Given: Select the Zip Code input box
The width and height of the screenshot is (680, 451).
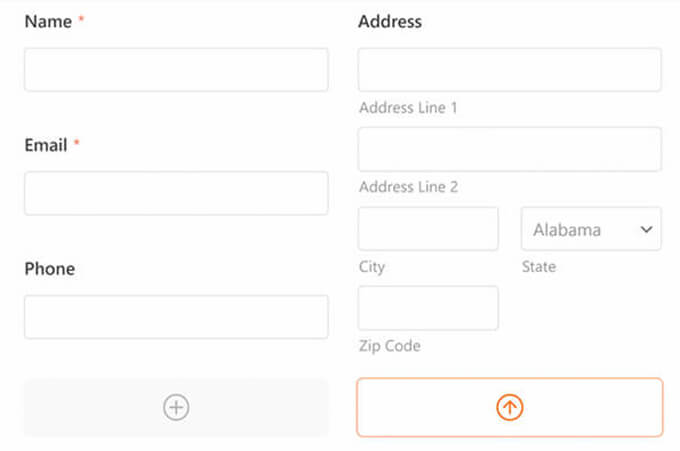Looking at the screenshot, I should (x=428, y=308).
